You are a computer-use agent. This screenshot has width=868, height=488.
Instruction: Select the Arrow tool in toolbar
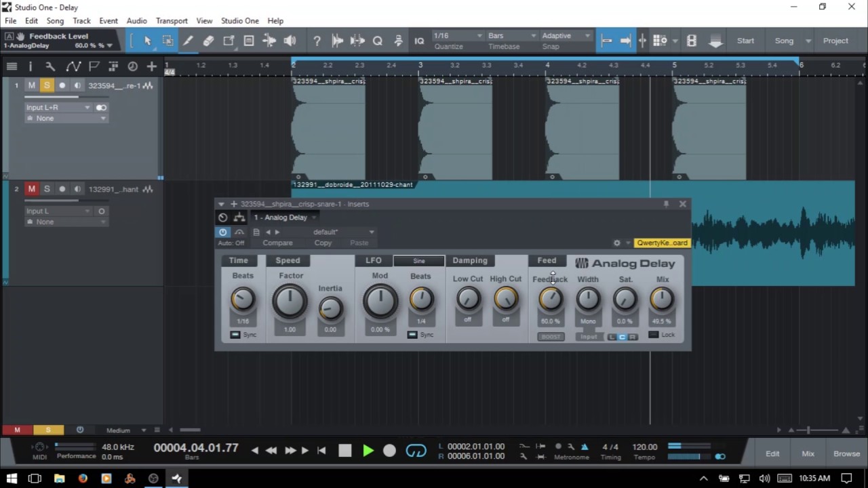click(147, 41)
